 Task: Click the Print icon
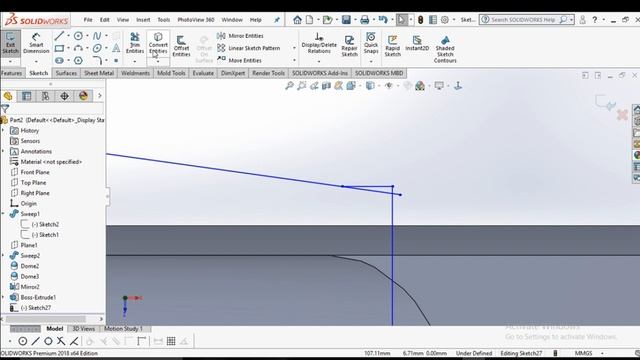364,20
